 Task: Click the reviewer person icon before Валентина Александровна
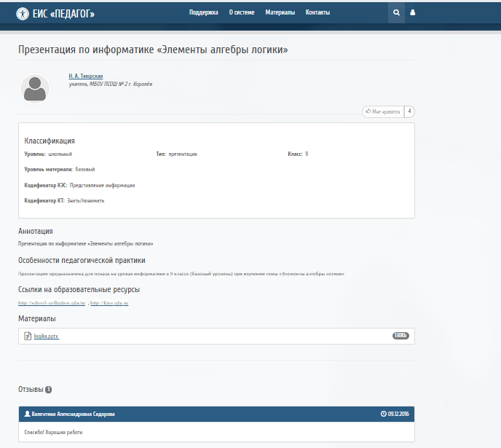(x=27, y=414)
